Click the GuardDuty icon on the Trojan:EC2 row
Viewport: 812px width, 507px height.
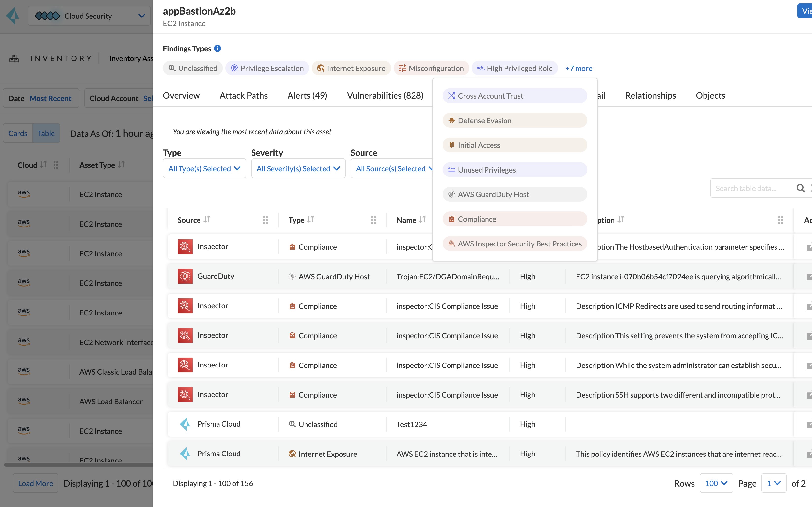click(x=185, y=276)
